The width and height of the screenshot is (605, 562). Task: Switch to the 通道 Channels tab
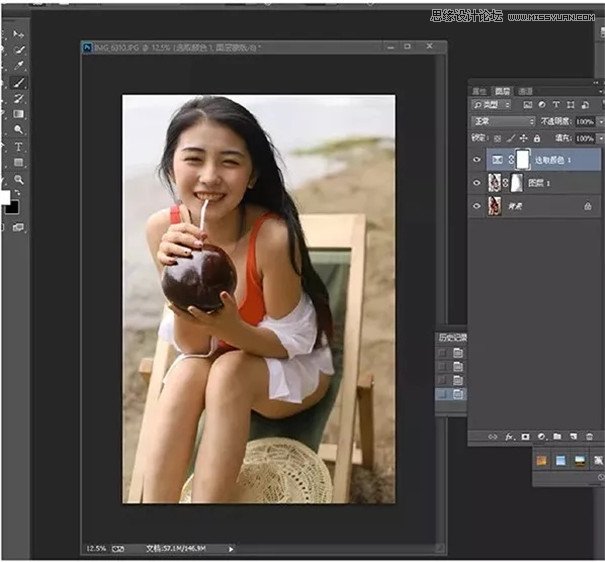tap(526, 91)
